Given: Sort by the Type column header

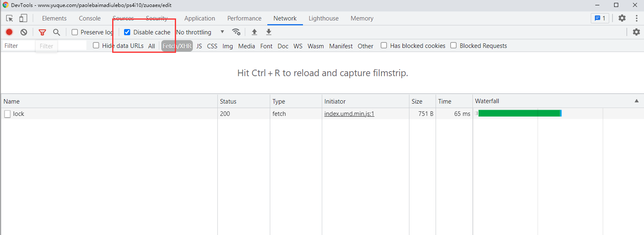Looking at the screenshot, I should (296, 101).
